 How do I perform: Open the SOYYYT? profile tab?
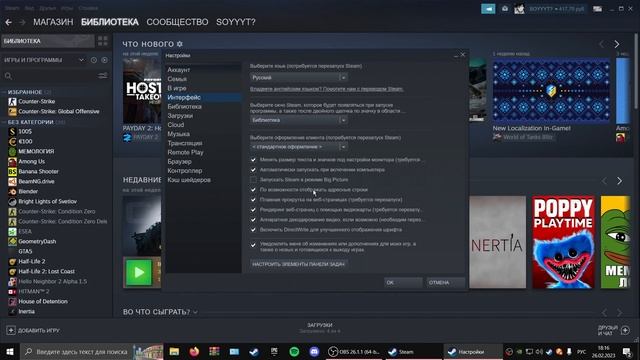tap(236, 22)
